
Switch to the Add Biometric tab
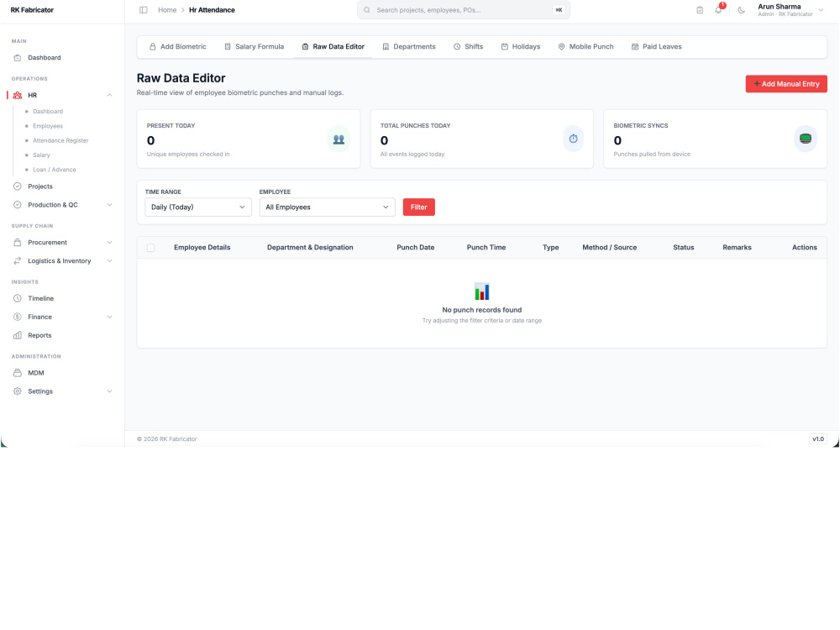pos(177,46)
